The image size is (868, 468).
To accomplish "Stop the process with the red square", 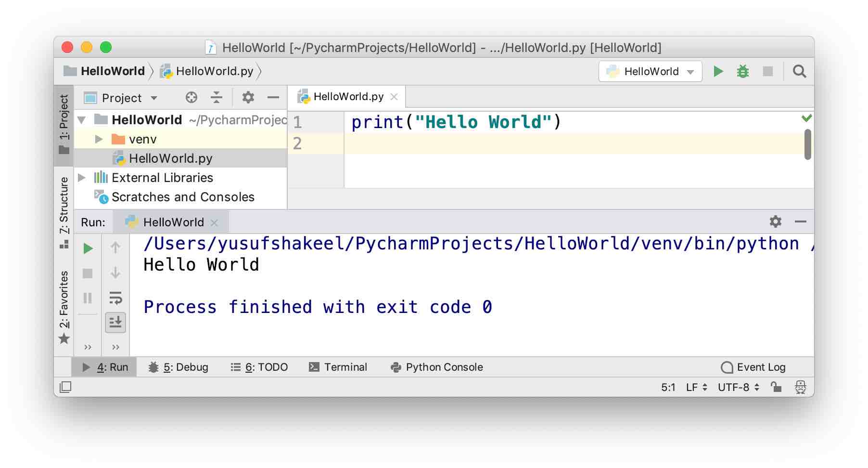I will coord(88,273).
